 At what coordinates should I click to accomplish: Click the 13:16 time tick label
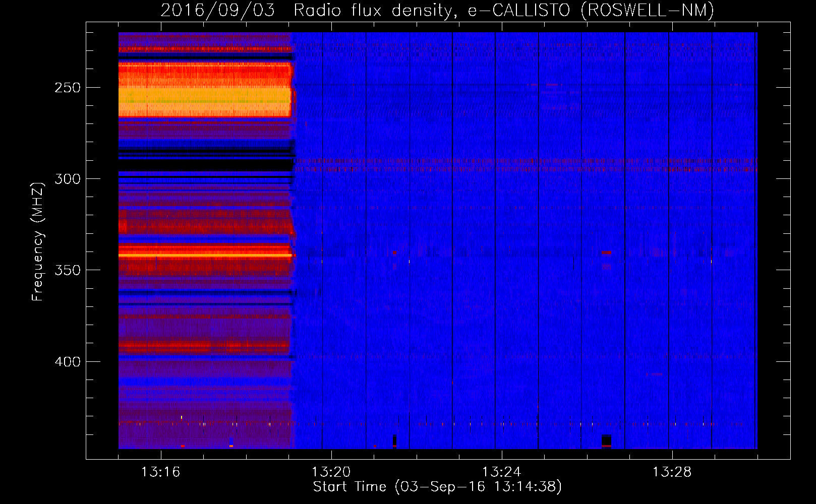point(160,472)
